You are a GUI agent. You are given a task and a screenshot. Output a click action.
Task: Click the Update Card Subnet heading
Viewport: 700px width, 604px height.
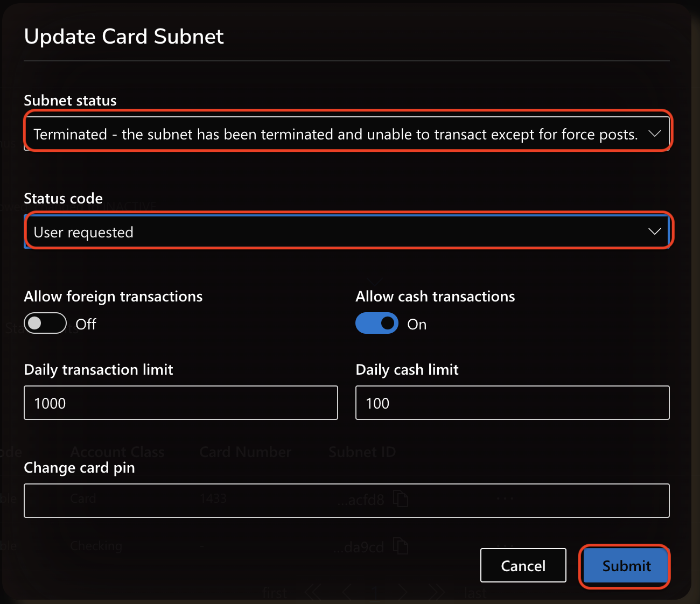tap(124, 37)
